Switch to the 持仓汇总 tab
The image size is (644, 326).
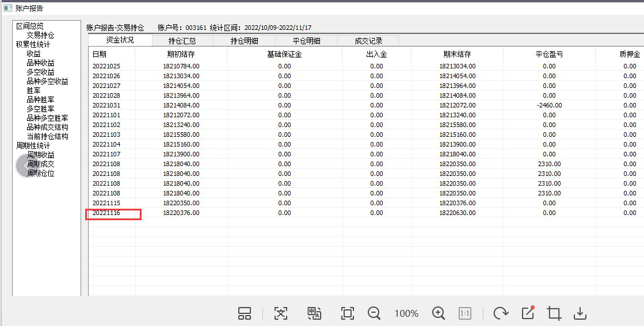pos(182,41)
